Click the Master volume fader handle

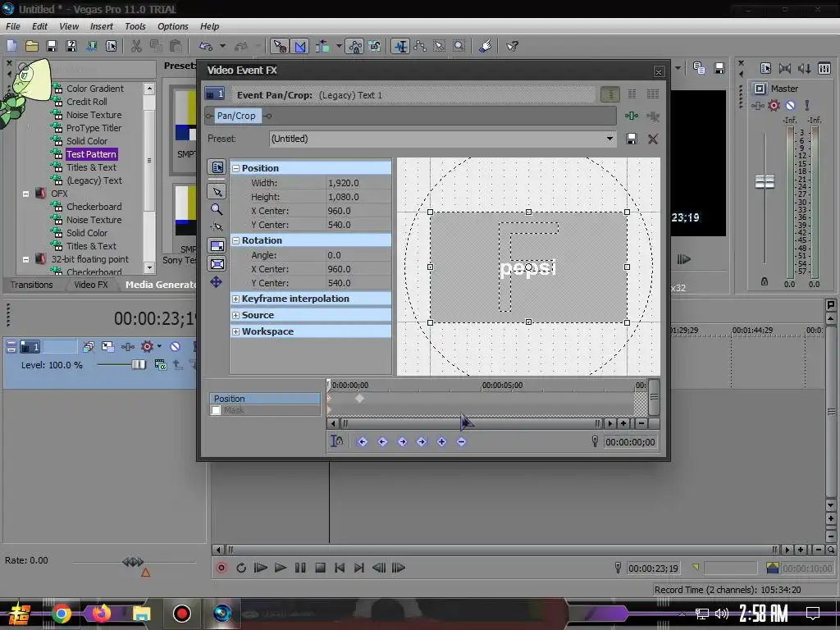(765, 181)
